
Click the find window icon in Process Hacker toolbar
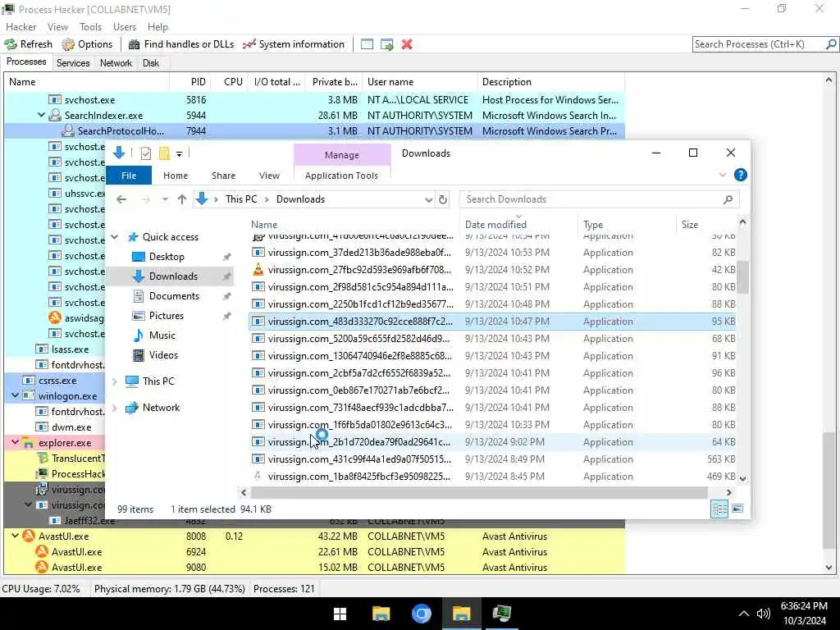point(367,44)
